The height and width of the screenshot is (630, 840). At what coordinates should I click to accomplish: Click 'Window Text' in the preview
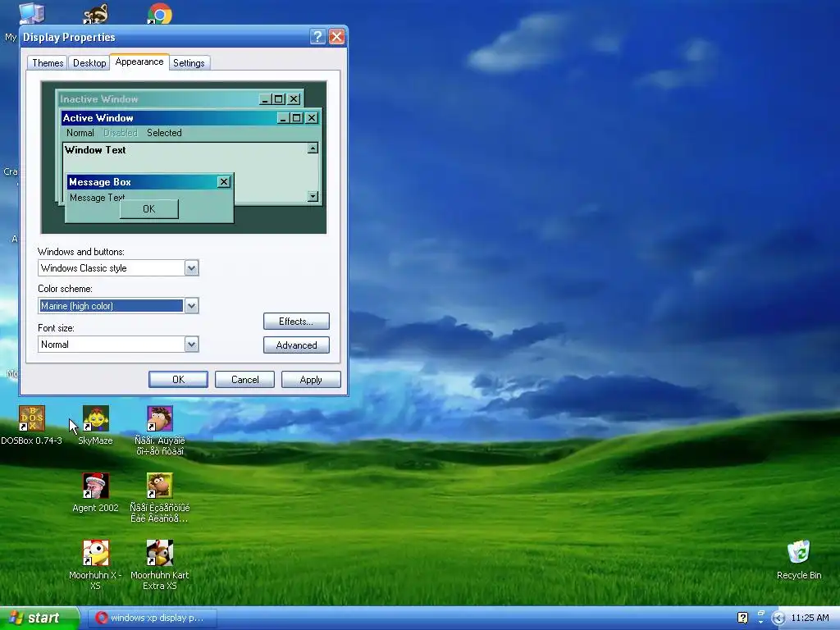95,150
